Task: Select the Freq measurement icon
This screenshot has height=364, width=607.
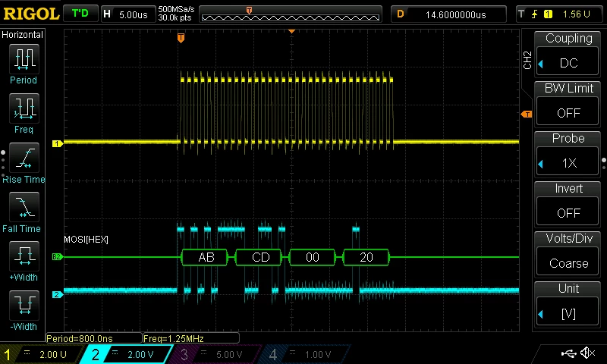Action: [x=24, y=108]
